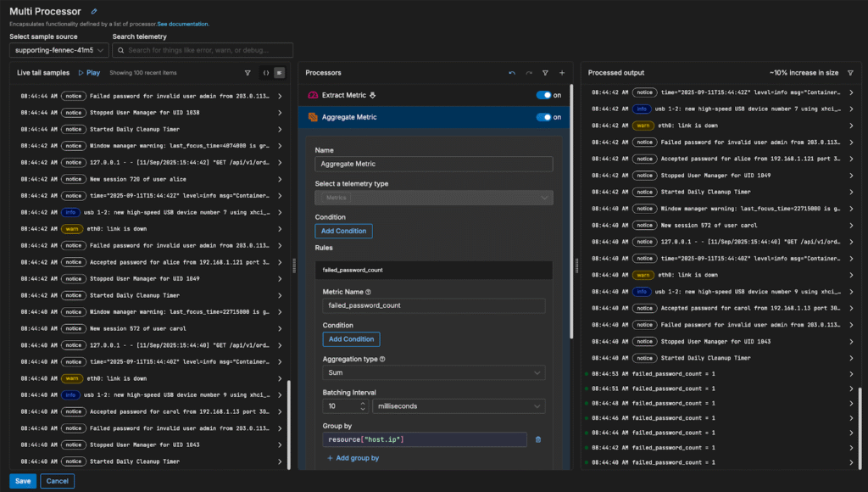Viewport: 868px width, 492px height.
Task: Click the filter icon in Processed output panel
Action: click(850, 73)
